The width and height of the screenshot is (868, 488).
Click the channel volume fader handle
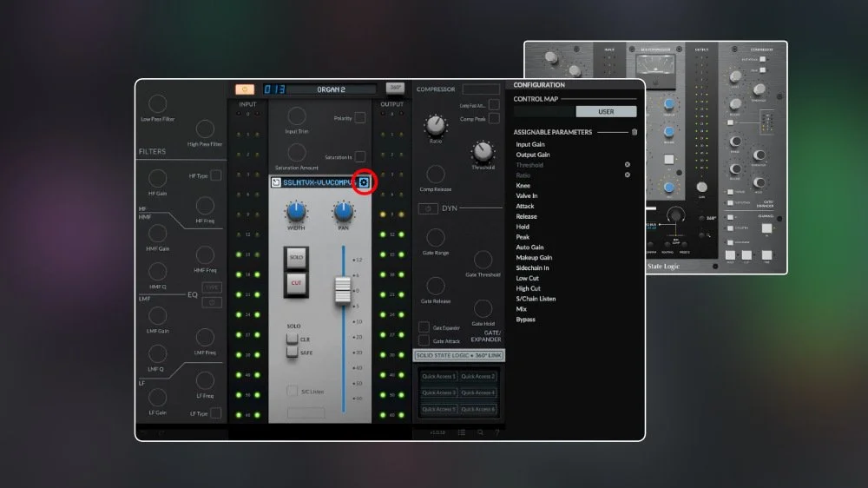point(343,289)
